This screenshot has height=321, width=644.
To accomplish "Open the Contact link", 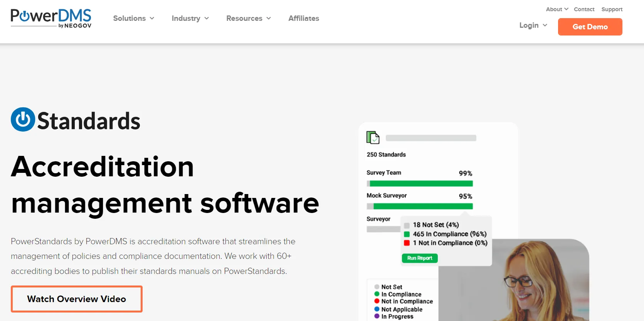I will coord(584,9).
